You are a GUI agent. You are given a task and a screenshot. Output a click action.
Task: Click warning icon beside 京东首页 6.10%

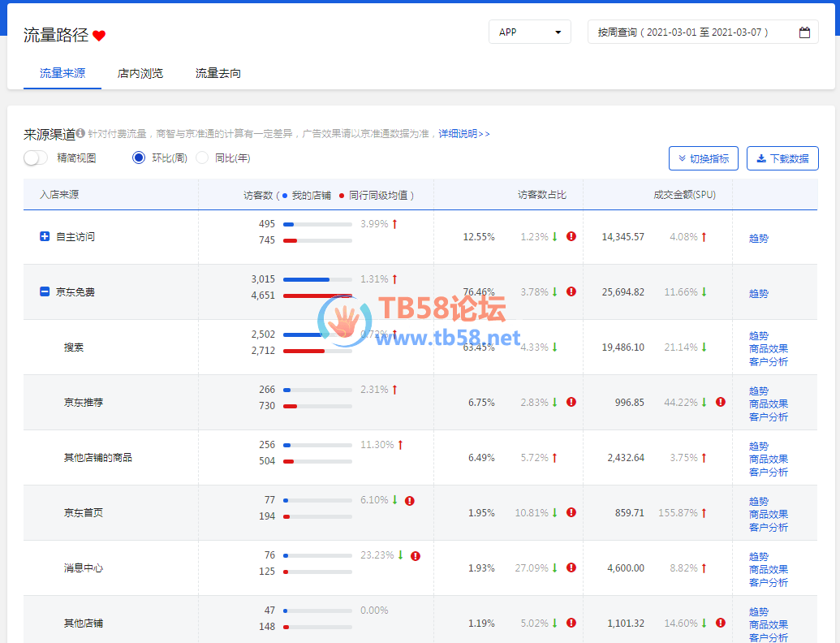(x=410, y=501)
